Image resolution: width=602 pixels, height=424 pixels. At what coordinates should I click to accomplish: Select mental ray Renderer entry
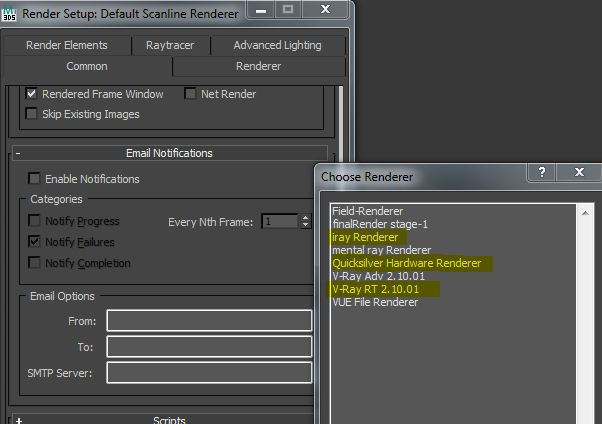point(381,250)
